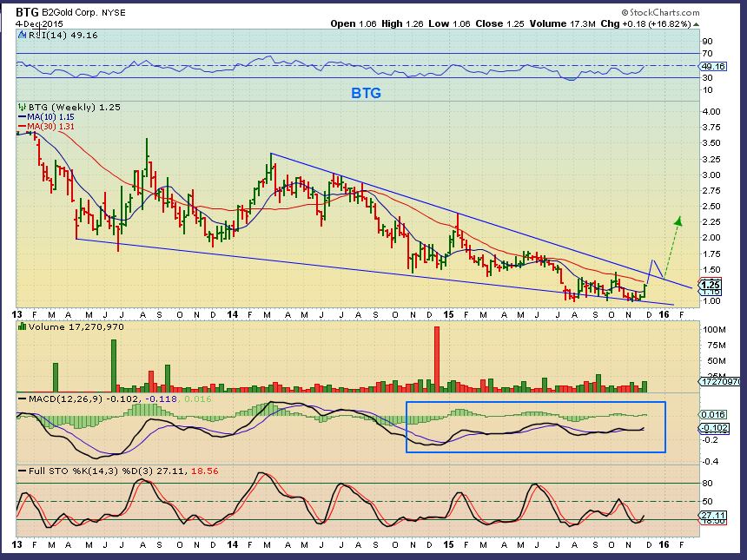Image resolution: width=747 pixels, height=560 pixels.
Task: Click the 49.16 RSI value tag on axis
Action: (x=713, y=66)
